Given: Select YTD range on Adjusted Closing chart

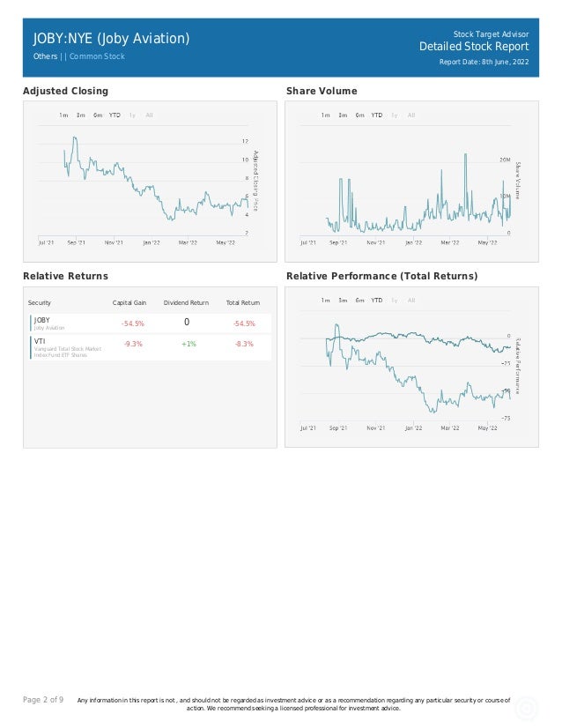Looking at the screenshot, I should [x=115, y=115].
